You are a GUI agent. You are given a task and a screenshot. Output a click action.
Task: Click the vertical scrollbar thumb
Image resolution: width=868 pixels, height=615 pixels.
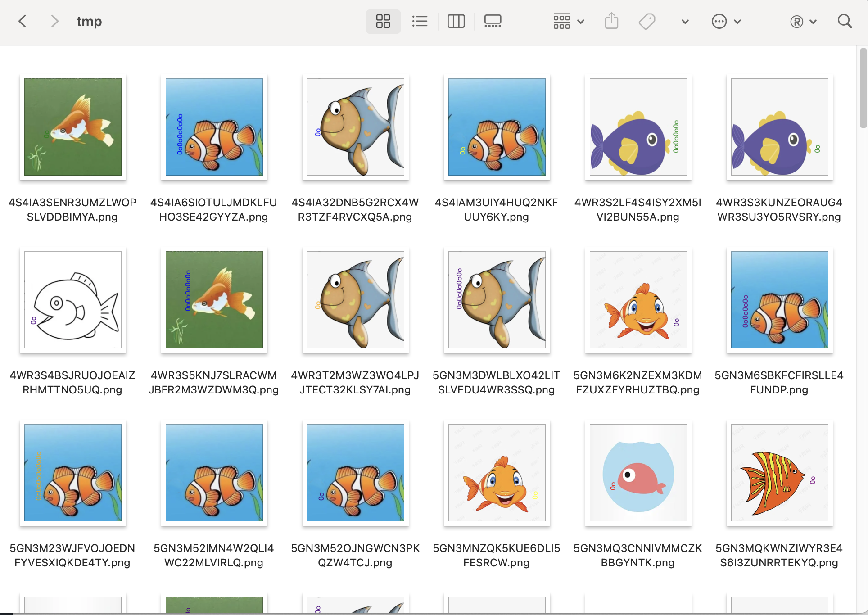click(x=863, y=88)
